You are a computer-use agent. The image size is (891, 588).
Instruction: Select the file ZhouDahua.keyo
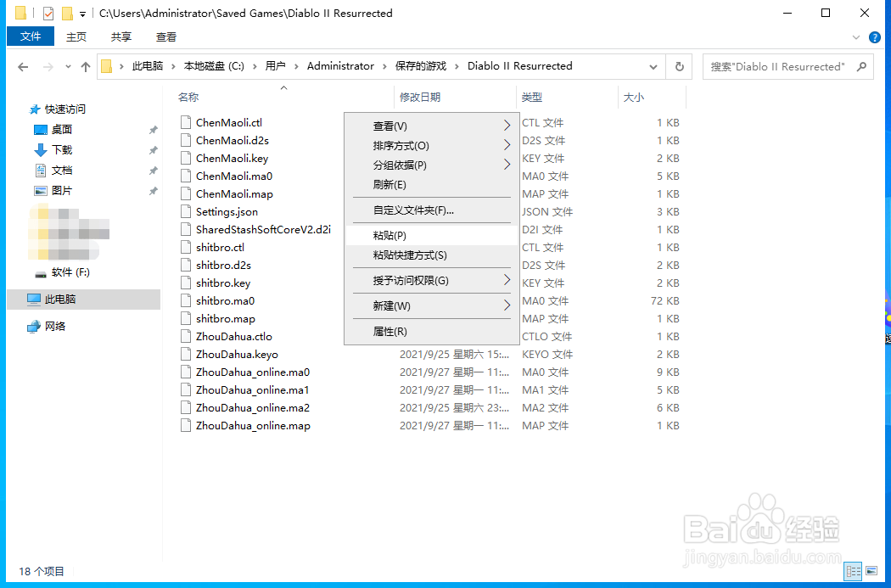click(x=237, y=355)
